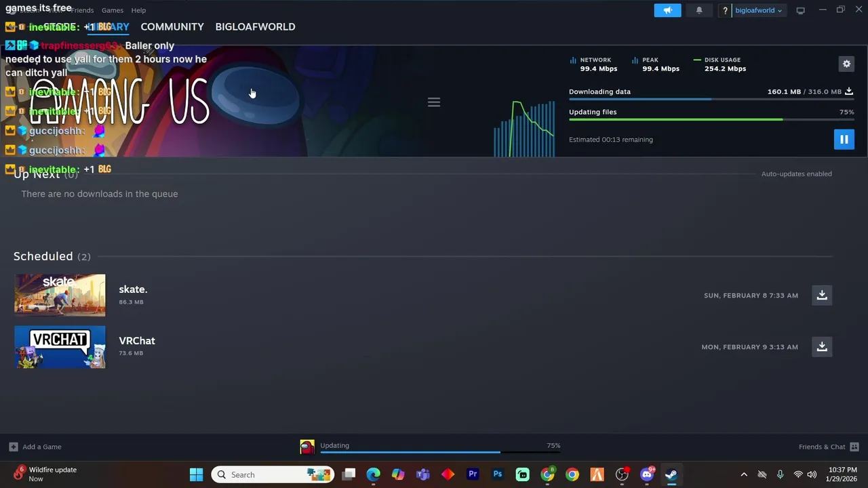Click the Add a Game plus icon

point(13,447)
